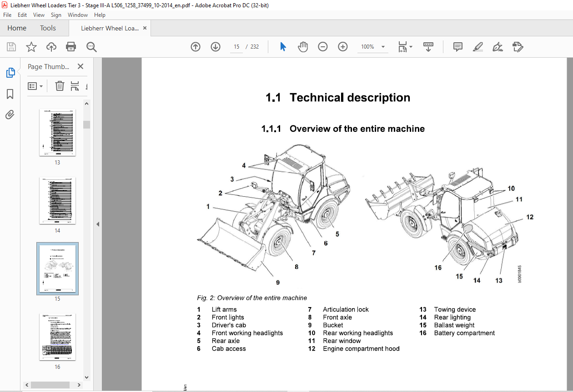This screenshot has width=573, height=392.
Task: Click the "1.1 Technical description" heading
Action: pos(338,98)
